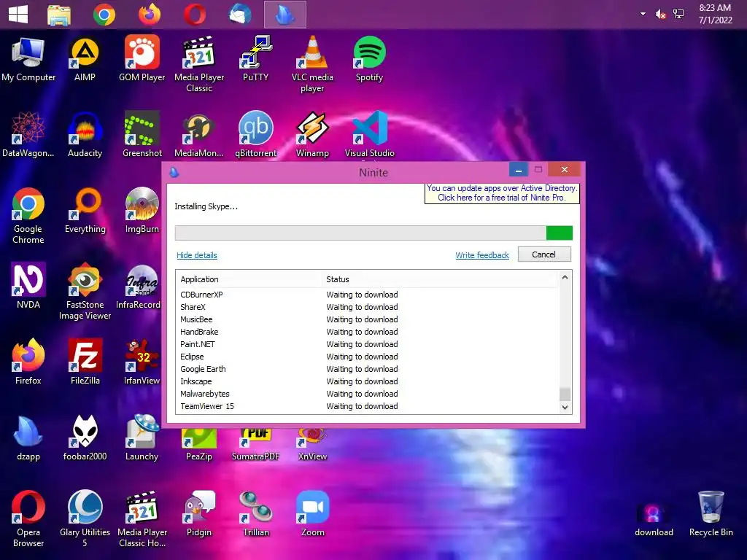The width and height of the screenshot is (747, 560).
Task: Click the Ninite Pro free trial banner
Action: click(502, 192)
